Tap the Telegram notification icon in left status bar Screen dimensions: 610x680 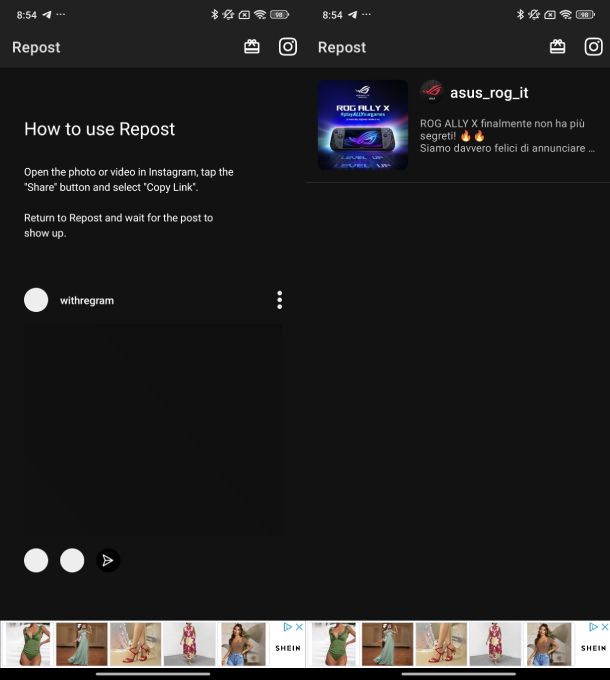47,15
